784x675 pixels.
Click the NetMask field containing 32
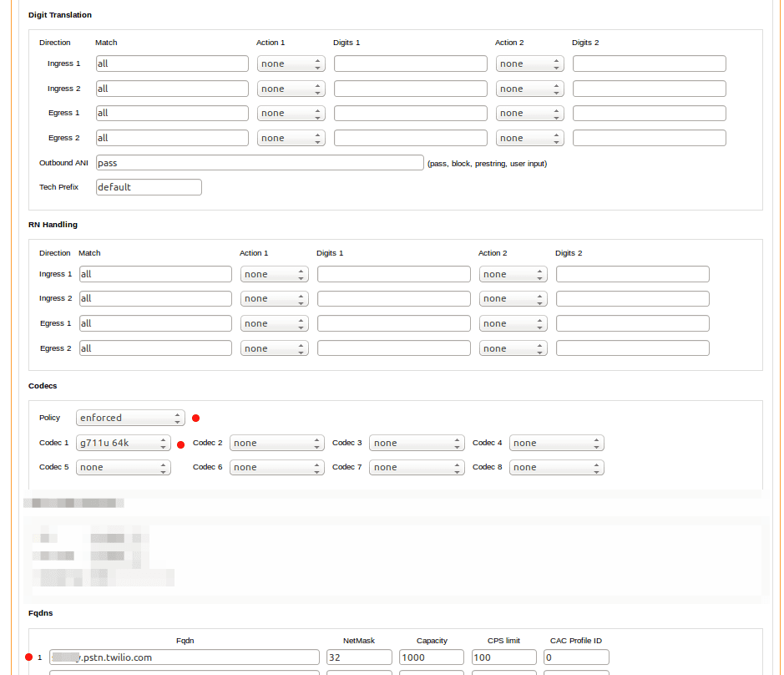click(359, 657)
